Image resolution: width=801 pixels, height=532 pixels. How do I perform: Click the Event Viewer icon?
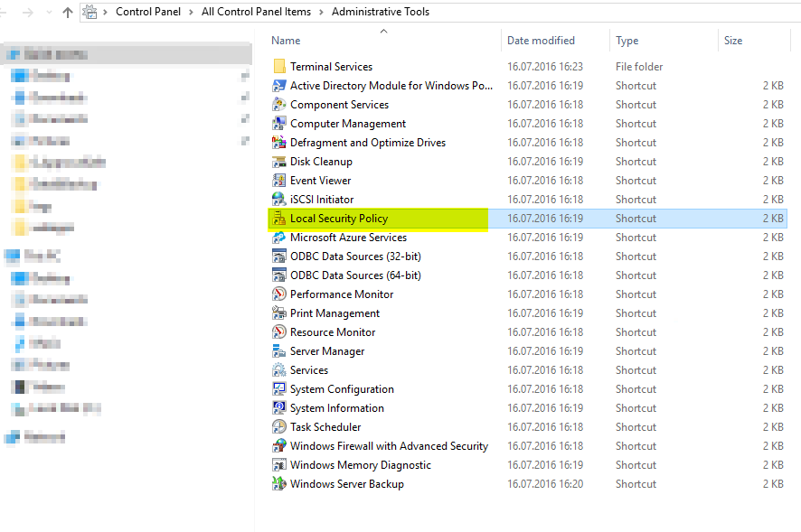[279, 181]
